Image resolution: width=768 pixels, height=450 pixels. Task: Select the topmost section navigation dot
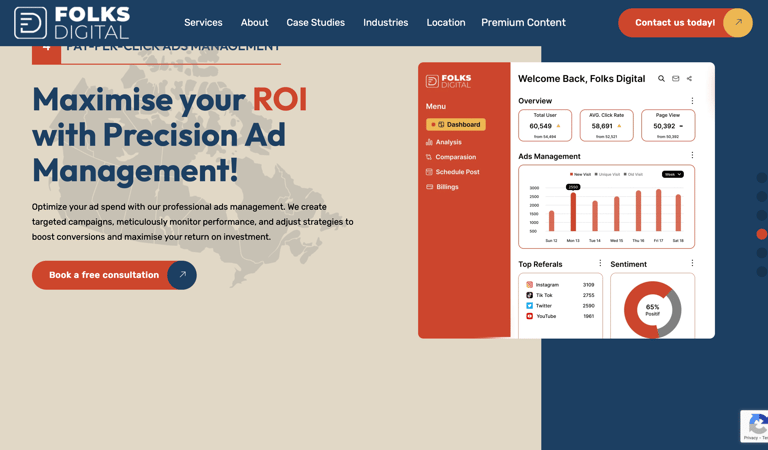762,178
